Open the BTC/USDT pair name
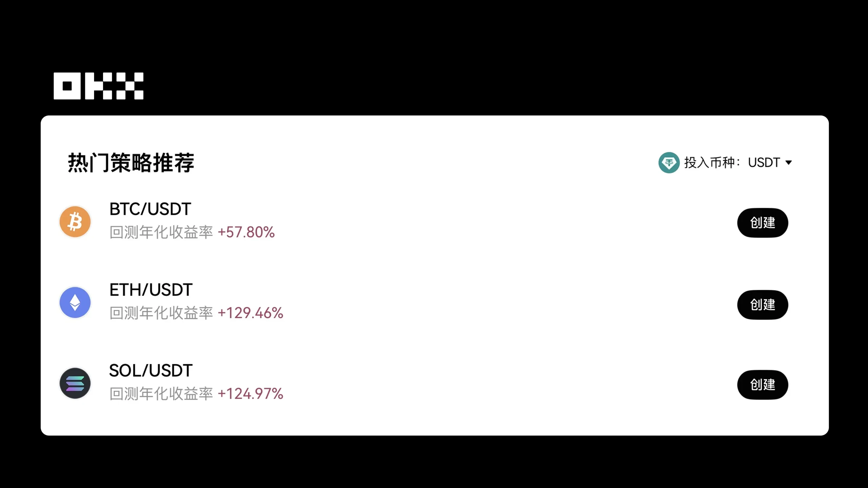Screen dimensions: 868x488 pos(150,209)
